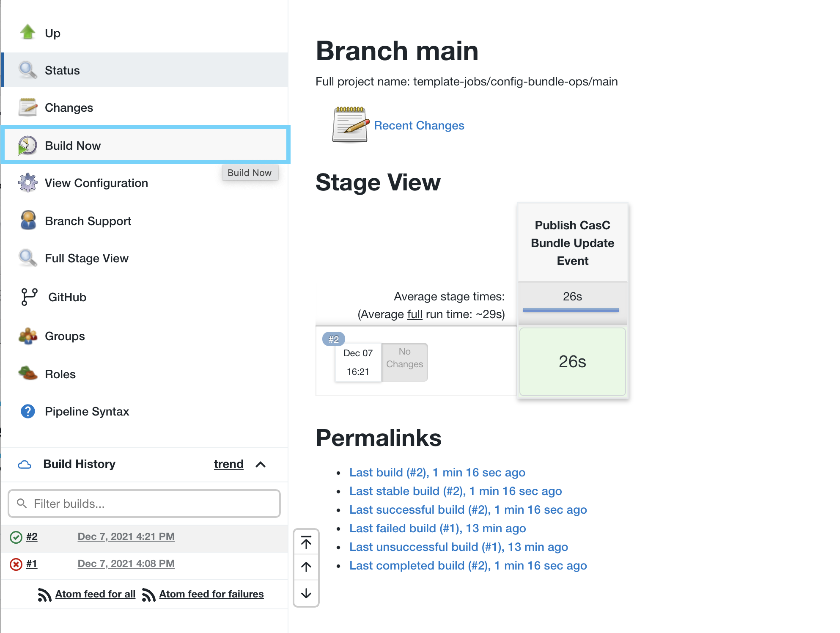
Task: Open View Configuration gear icon
Action: pos(27,183)
